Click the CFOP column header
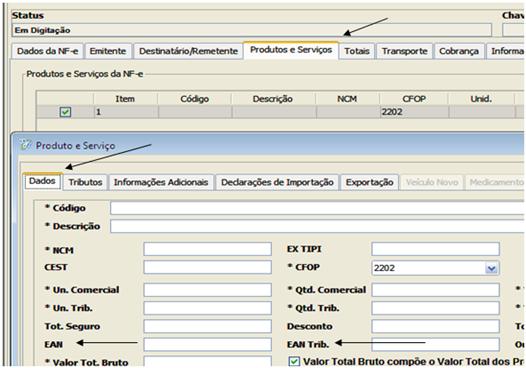This screenshot has height=368, width=526. 414,99
